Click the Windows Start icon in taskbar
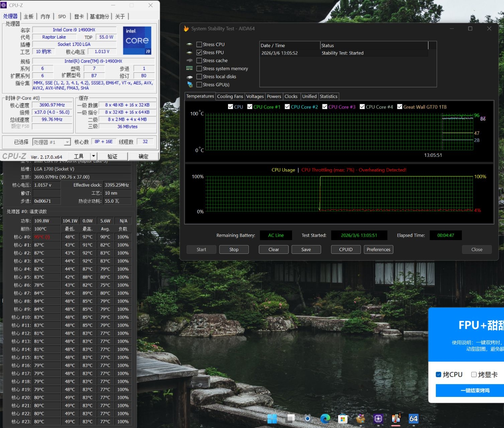 tap(272, 418)
